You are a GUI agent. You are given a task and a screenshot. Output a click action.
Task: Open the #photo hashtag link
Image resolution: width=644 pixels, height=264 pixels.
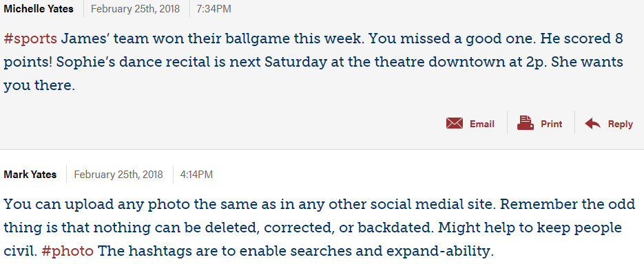pyautogui.click(x=67, y=251)
